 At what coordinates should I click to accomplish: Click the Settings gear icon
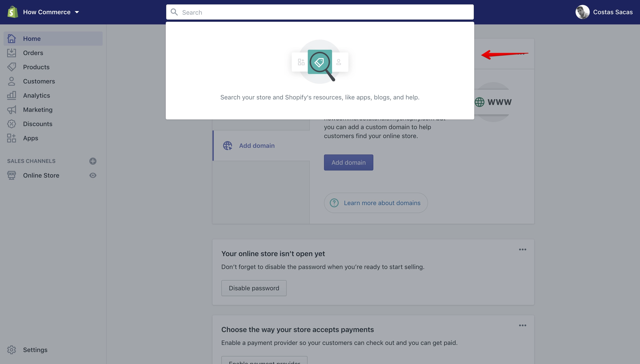tap(12, 350)
